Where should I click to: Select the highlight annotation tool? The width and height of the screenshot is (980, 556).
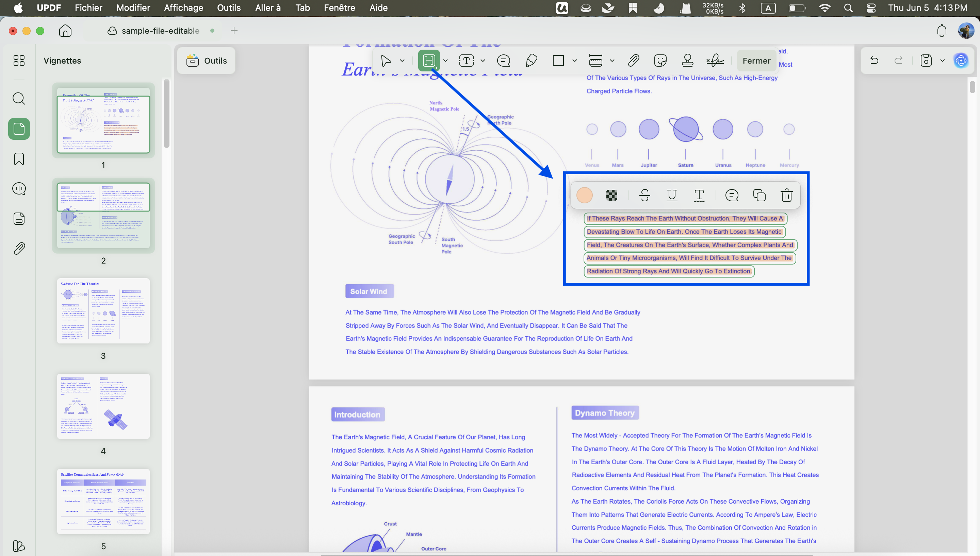tap(429, 60)
